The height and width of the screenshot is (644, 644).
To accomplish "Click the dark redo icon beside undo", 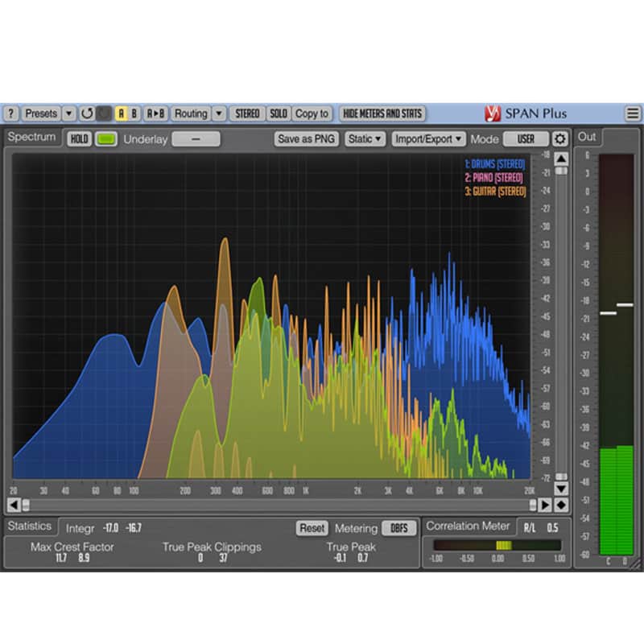I will 104,114.
